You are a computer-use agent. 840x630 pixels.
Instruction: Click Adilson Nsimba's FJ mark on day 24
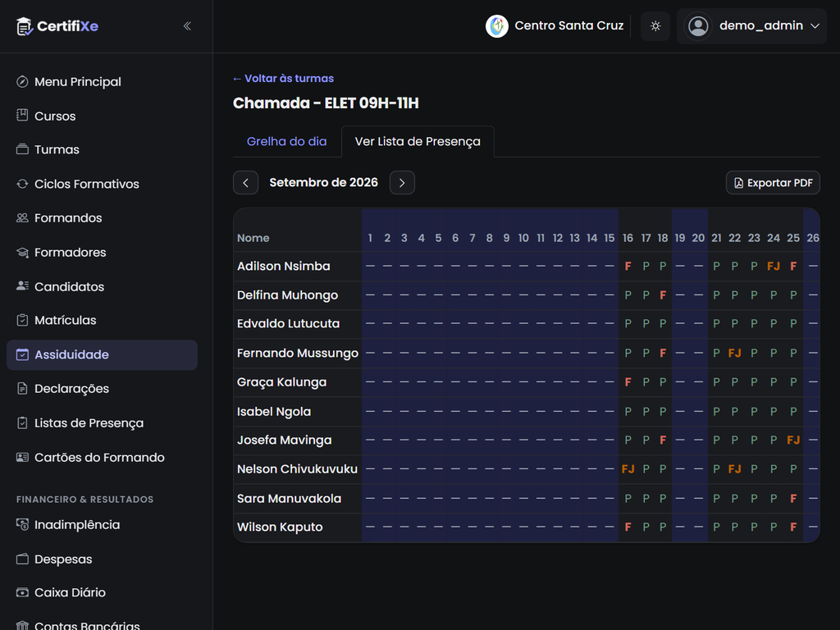(773, 267)
